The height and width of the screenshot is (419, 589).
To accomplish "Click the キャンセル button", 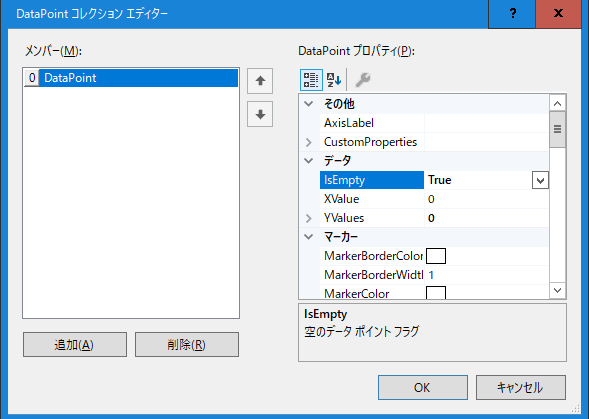I will point(521,387).
